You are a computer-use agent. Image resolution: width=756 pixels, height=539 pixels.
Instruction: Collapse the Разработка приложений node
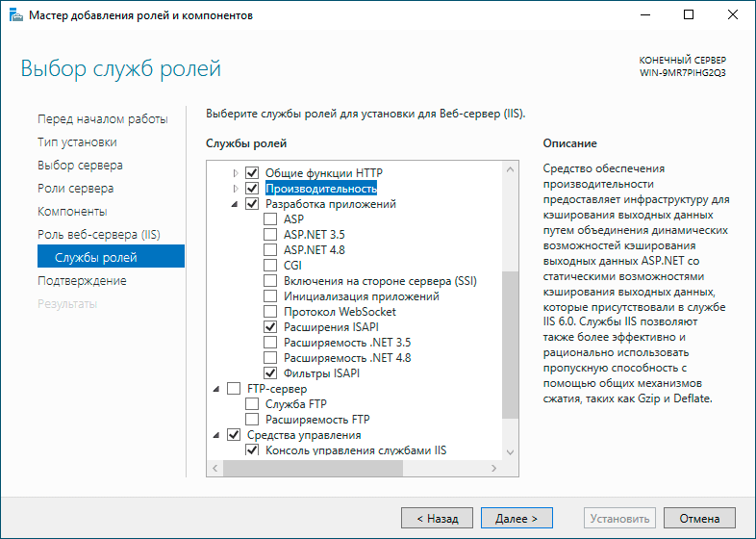pos(236,204)
